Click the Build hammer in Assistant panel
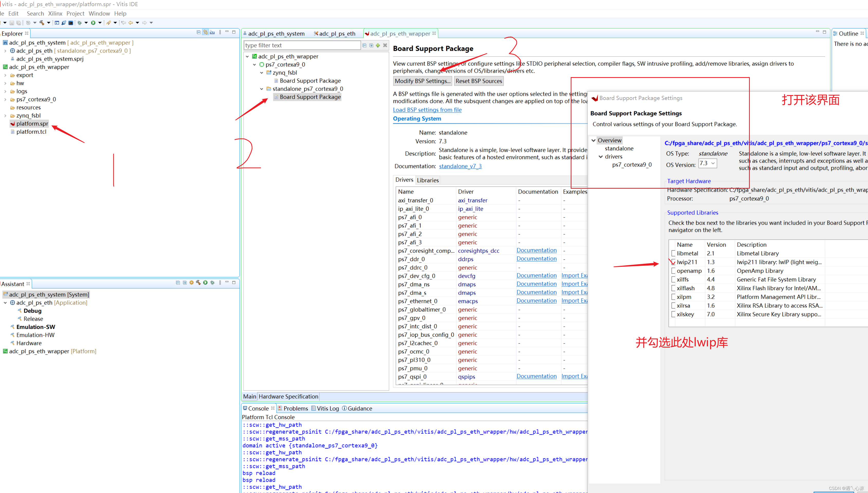 pos(198,283)
